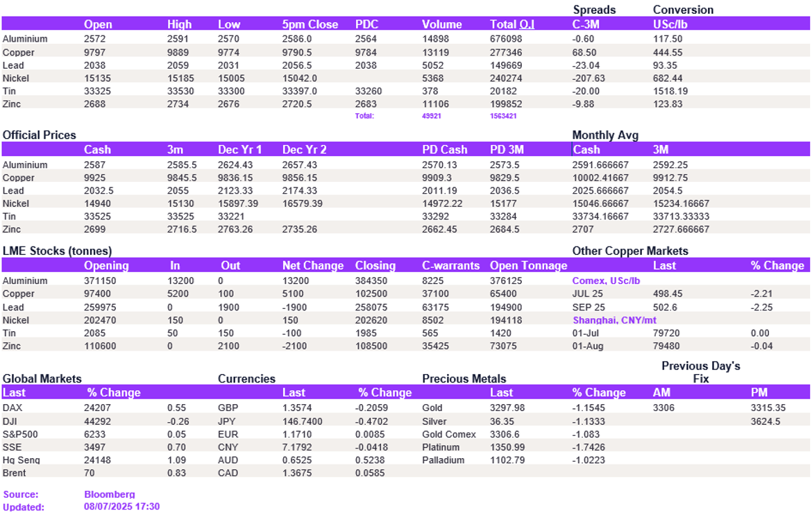Click total open interest 1563421
The image size is (812, 520).
[x=503, y=116]
